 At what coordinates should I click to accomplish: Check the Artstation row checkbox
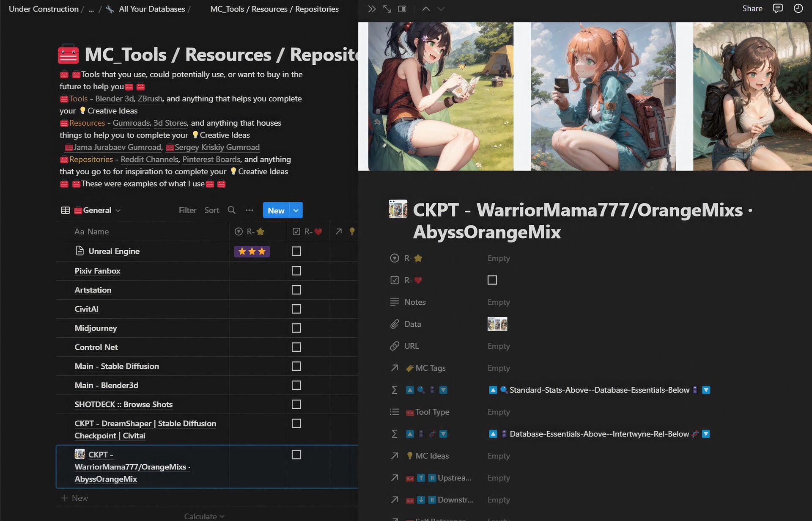[296, 290]
